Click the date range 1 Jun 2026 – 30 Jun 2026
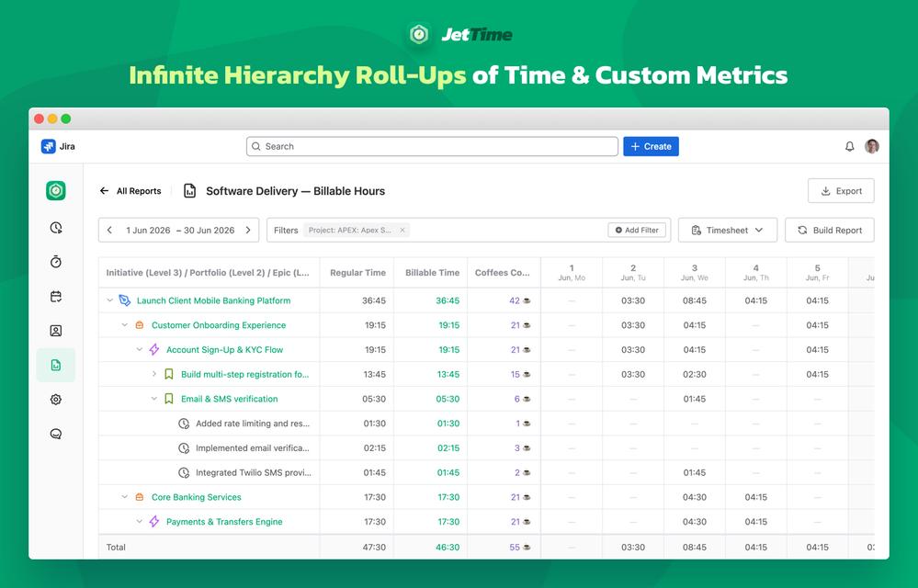This screenshot has height=588, width=918. [180, 230]
